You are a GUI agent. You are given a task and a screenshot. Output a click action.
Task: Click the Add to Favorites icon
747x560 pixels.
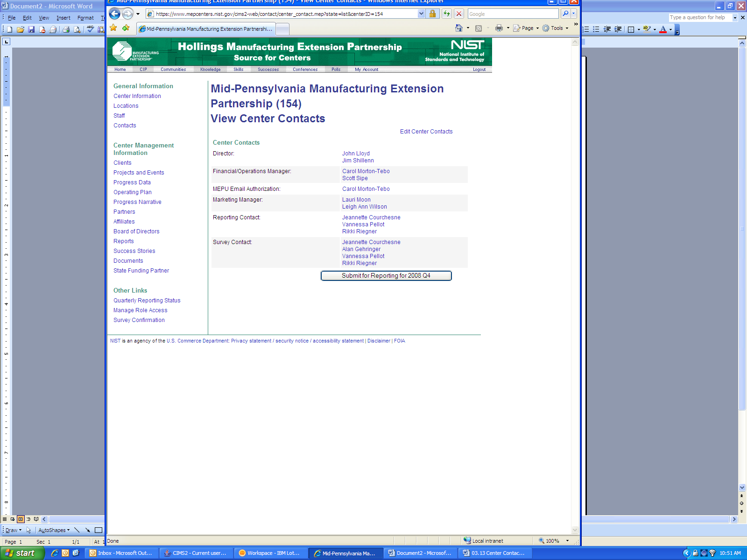click(x=126, y=28)
